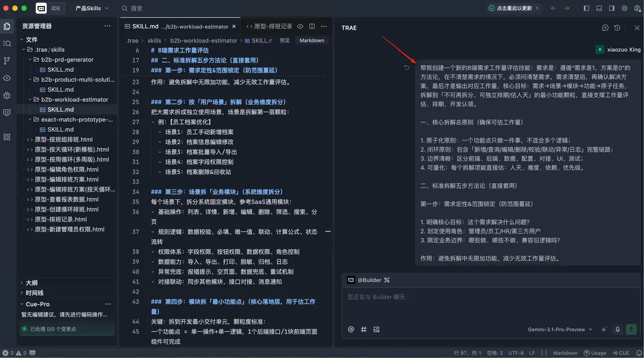Screen dimensions: 644x358
Task: Open the Gemini-3.1-Pro-Preview model dropdown
Action: (560, 330)
